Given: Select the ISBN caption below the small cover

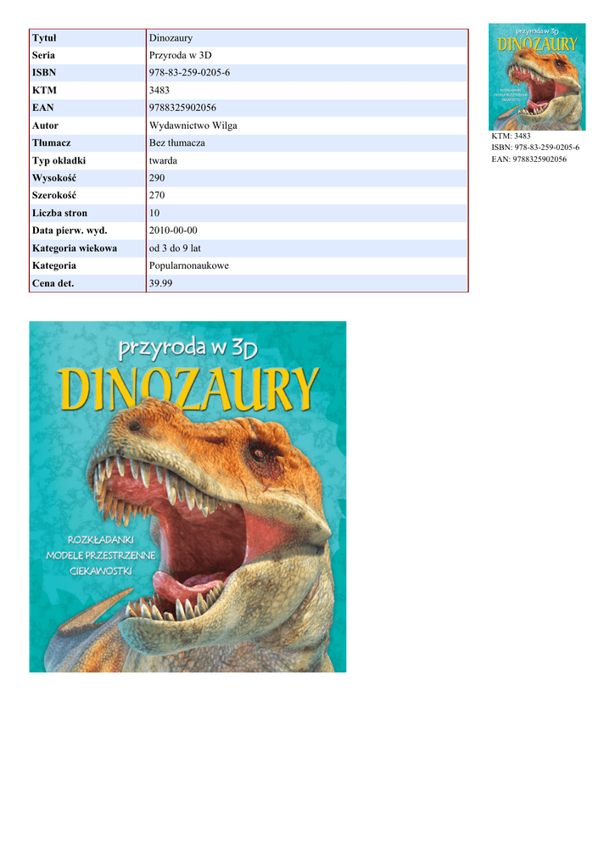Looking at the screenshot, I should pos(535,147).
